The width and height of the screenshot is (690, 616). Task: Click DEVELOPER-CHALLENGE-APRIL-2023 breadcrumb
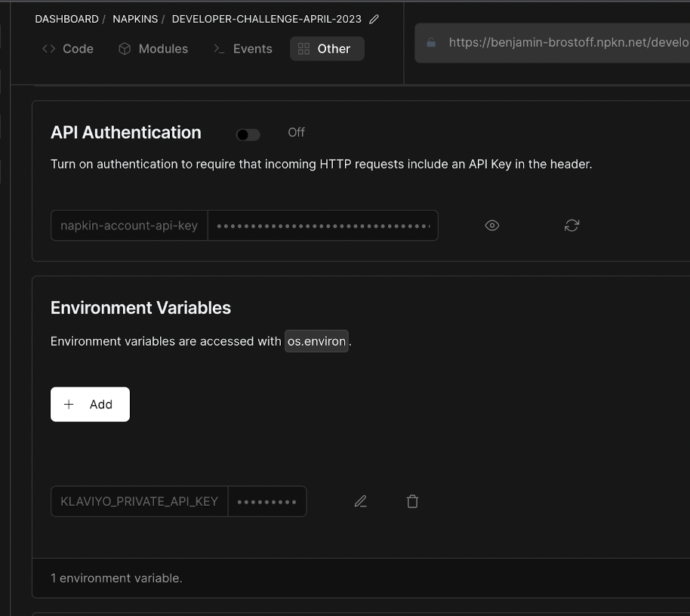pos(266,20)
